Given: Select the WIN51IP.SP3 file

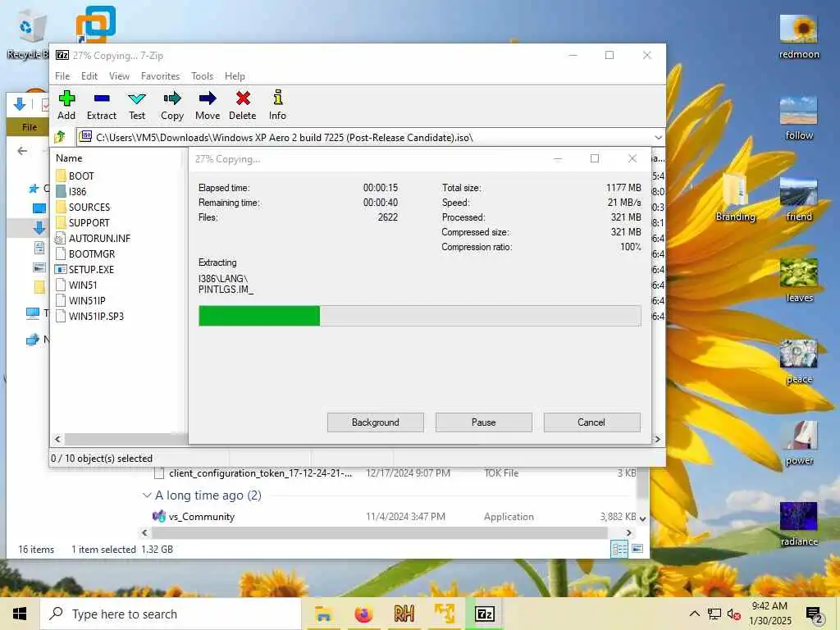Looking at the screenshot, I should (x=89, y=316).
